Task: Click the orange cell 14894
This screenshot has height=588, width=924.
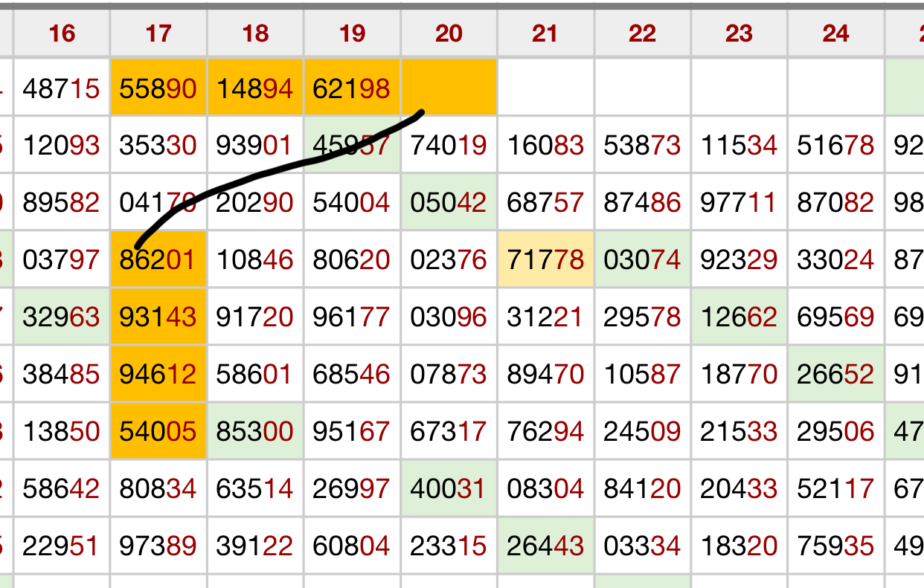Action: tap(255, 88)
